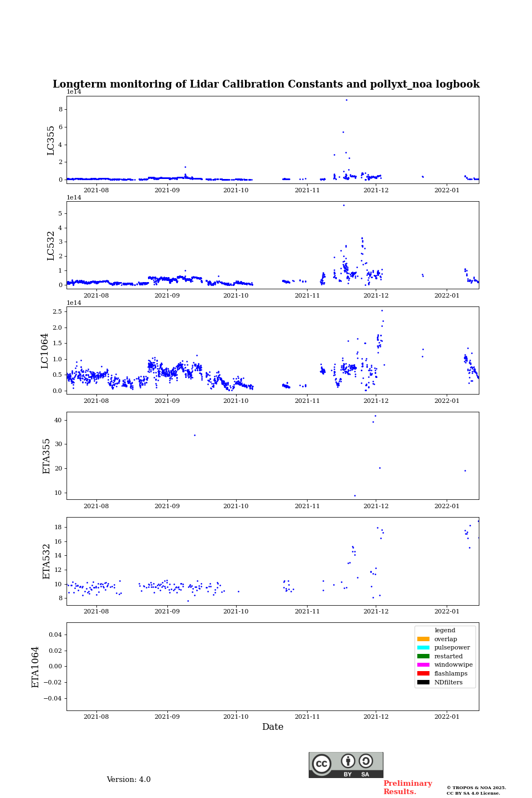
Task: Click the 'Version: 4.0' text
Action: coord(129,780)
